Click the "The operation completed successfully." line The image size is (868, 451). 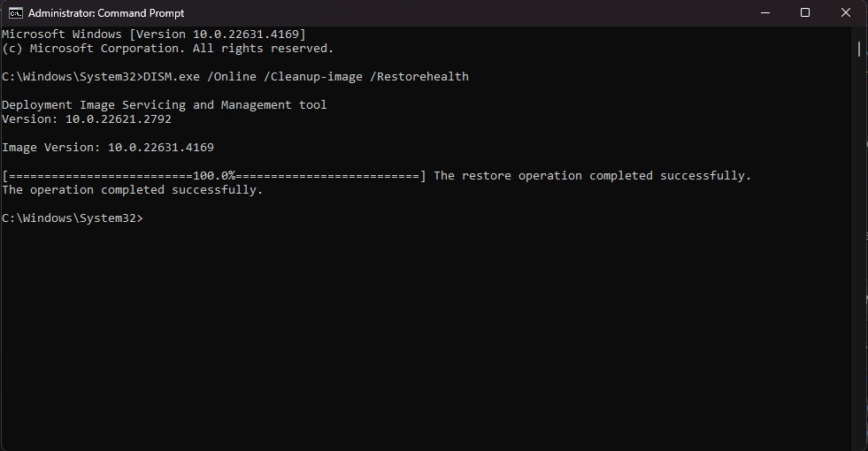[x=133, y=190]
